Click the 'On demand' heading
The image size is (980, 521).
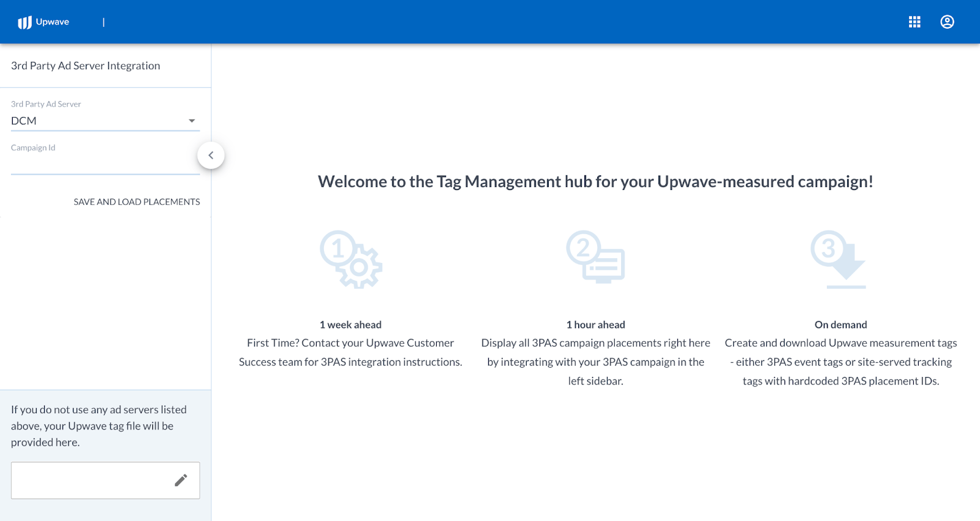(841, 325)
